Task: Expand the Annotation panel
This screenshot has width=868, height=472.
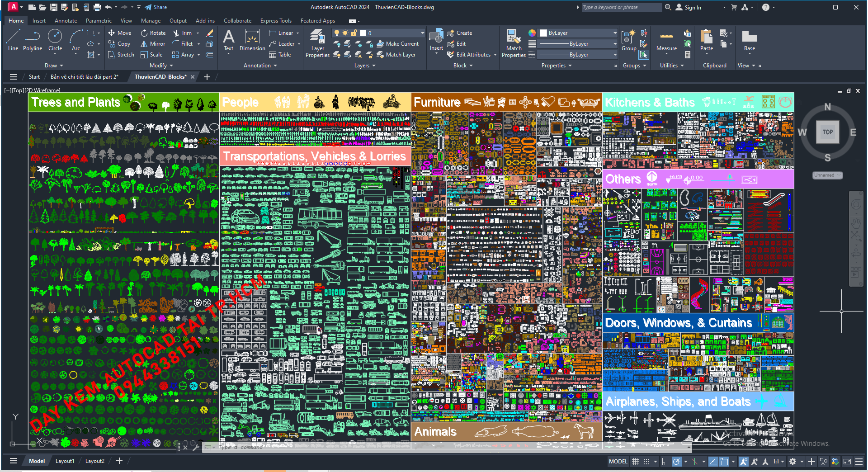Action: [260, 66]
